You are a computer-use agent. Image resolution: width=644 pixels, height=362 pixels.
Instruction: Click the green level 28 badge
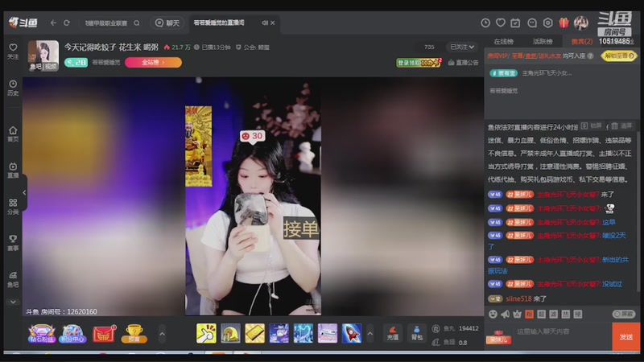[x=76, y=63]
